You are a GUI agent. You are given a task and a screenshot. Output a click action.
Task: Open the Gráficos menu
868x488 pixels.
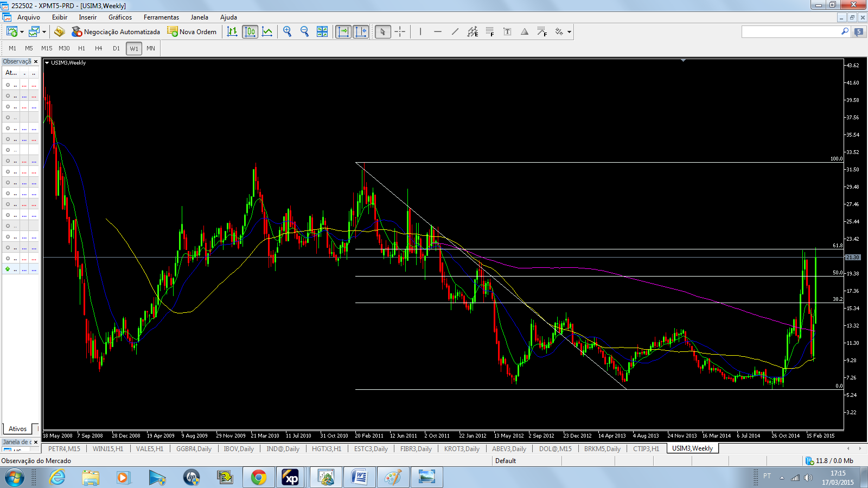coord(120,17)
